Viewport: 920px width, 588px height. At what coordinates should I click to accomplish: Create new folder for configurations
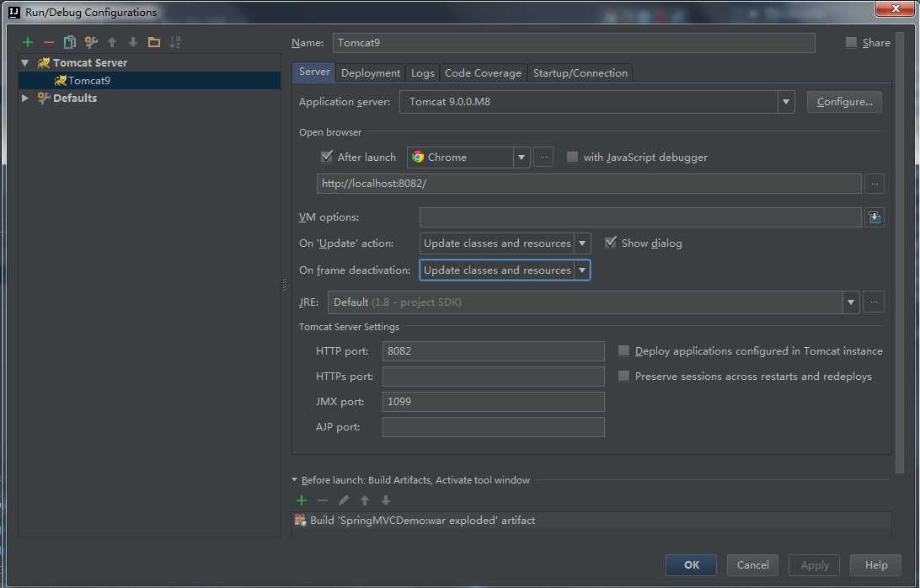(x=154, y=42)
